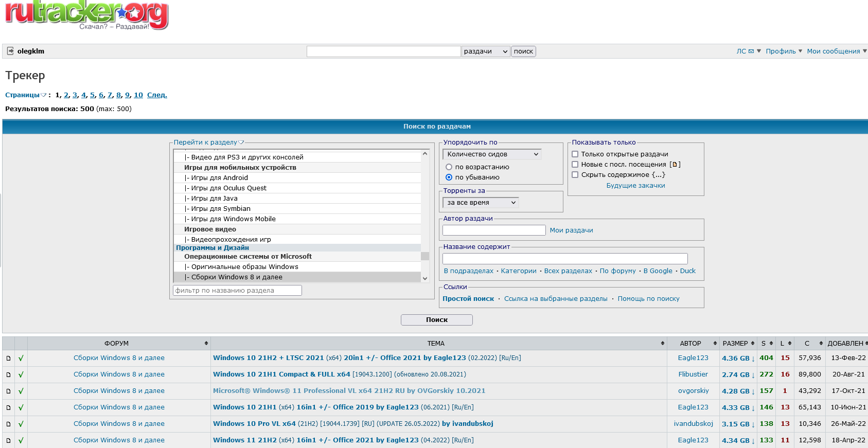Open the Будущие закачки link
This screenshot has height=448, width=868.
635,186
